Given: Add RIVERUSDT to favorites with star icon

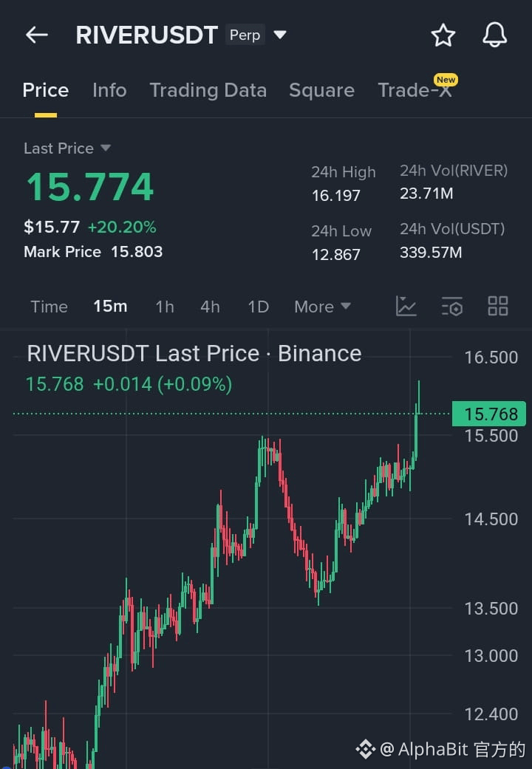Looking at the screenshot, I should [x=443, y=35].
